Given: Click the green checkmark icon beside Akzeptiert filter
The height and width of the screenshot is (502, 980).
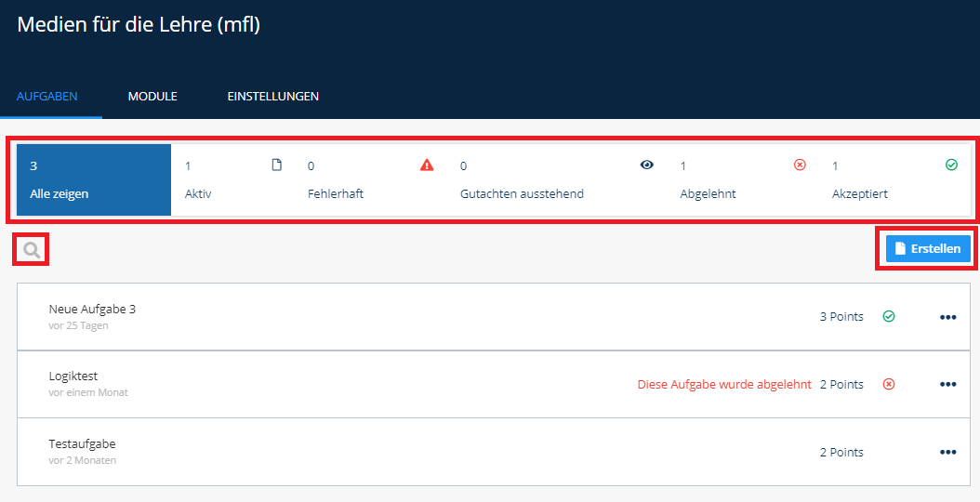Looking at the screenshot, I should (x=951, y=165).
